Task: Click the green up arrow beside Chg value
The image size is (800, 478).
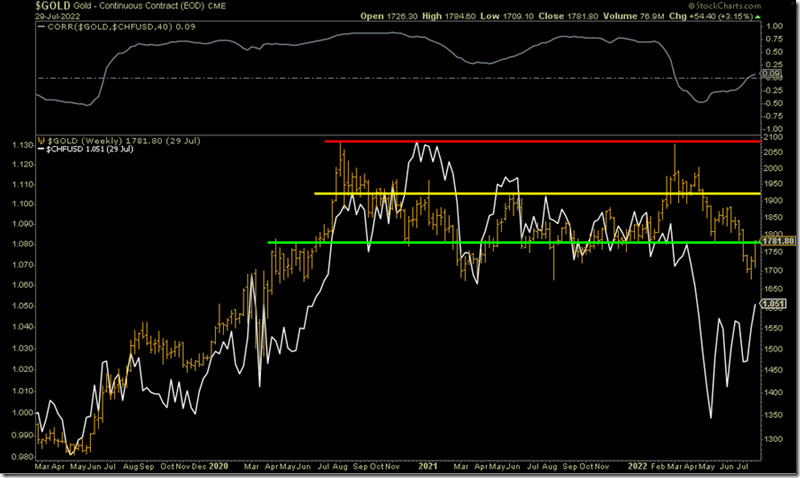Action: point(758,17)
